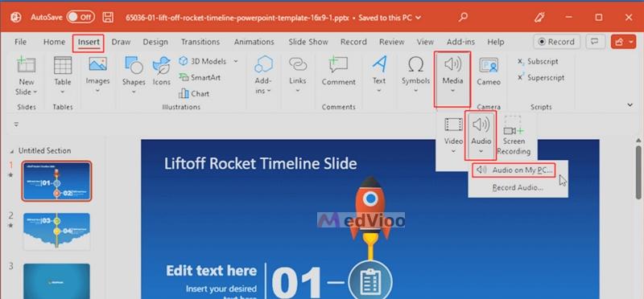This screenshot has width=644, height=299.
Task: Open the View tab
Action: (x=425, y=42)
